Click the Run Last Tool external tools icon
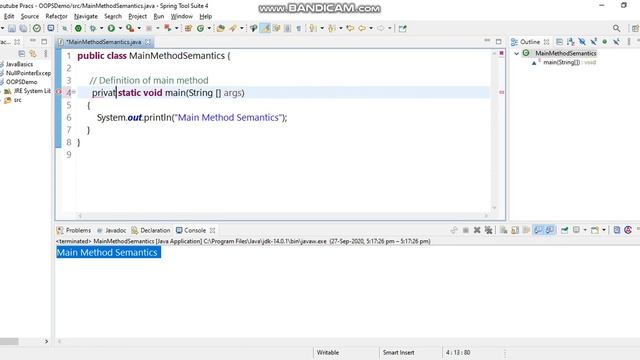This screenshot has width=640, height=360. click(x=130, y=28)
